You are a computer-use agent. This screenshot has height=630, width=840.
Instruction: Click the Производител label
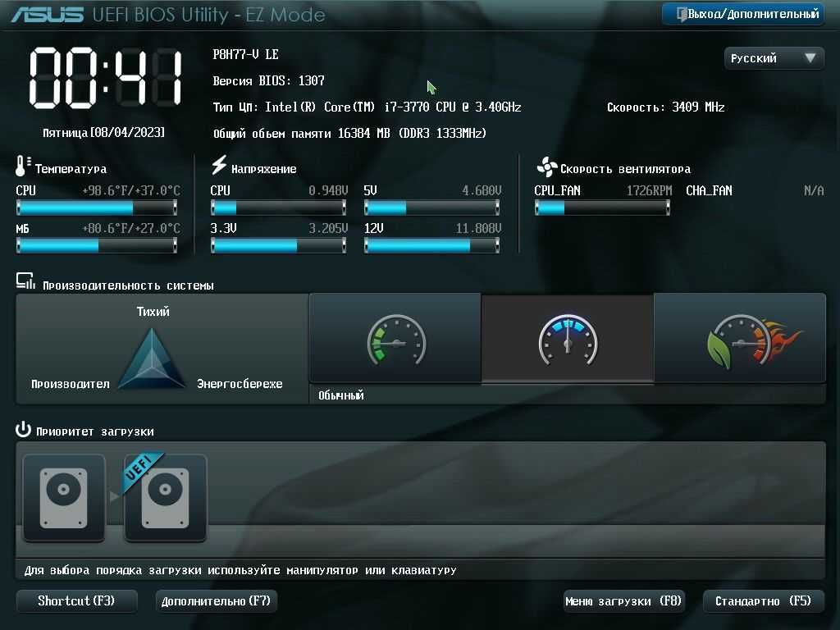tap(71, 384)
